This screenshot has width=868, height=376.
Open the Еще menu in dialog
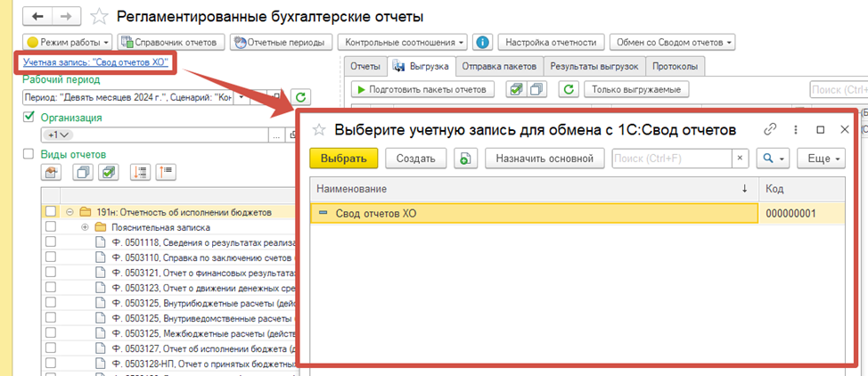[x=821, y=159]
